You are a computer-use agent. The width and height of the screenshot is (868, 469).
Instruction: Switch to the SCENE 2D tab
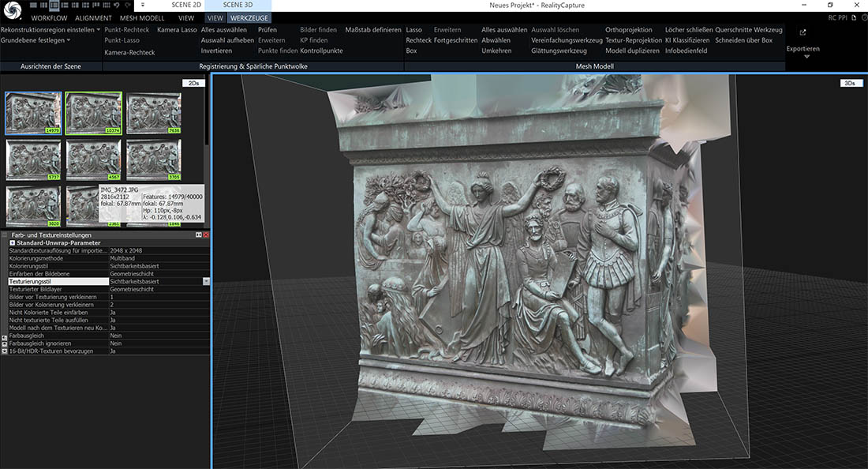(x=185, y=5)
